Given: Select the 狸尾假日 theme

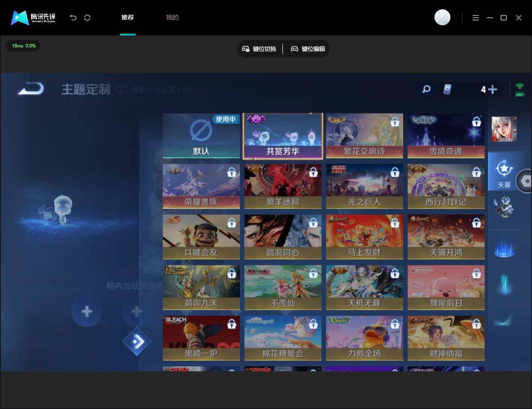Looking at the screenshot, I should [x=446, y=287].
